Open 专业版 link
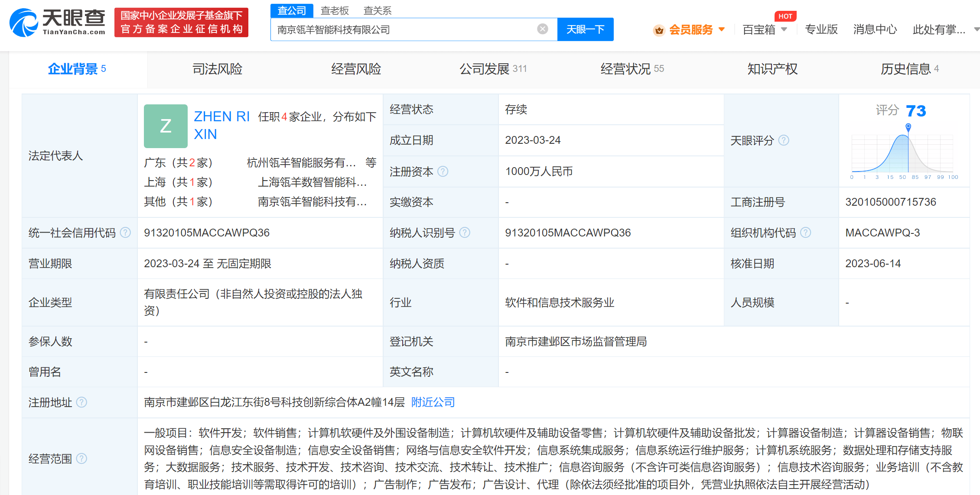 821,29
